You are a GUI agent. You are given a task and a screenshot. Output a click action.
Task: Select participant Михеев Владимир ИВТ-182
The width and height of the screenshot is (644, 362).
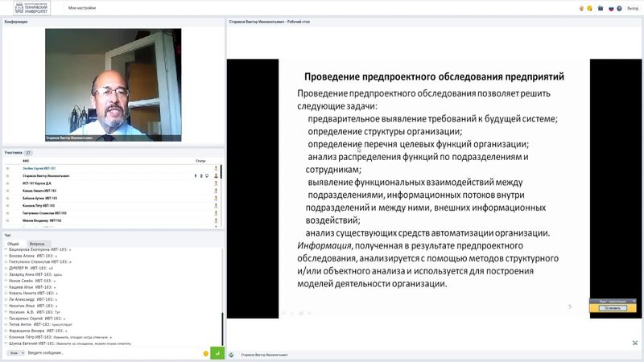(x=42, y=220)
